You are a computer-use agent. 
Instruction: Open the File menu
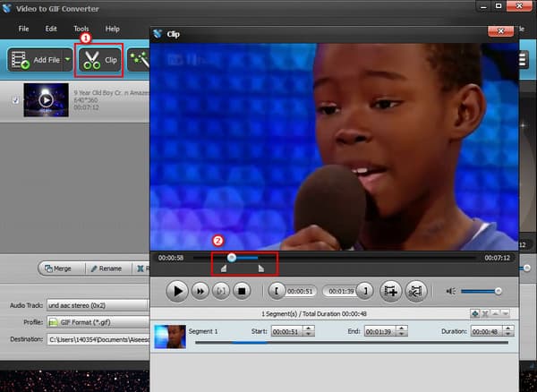pyautogui.click(x=23, y=29)
